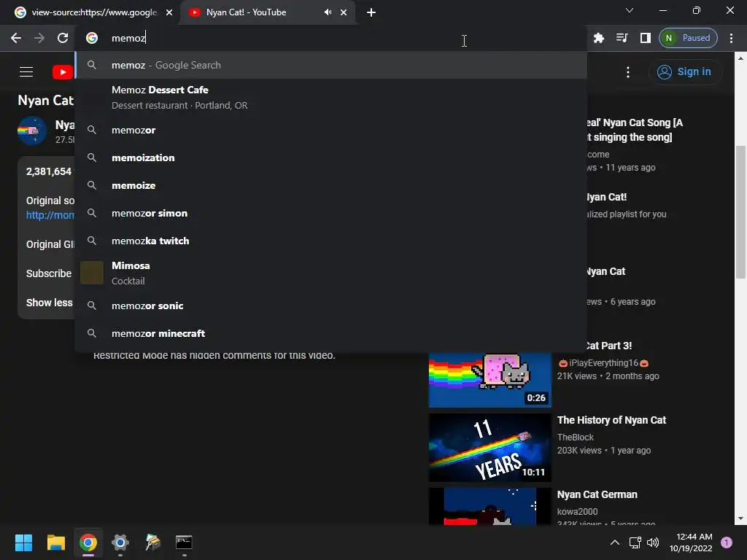Open 'Nyan Cat German' video title
This screenshot has height=560, width=747.
point(597,494)
